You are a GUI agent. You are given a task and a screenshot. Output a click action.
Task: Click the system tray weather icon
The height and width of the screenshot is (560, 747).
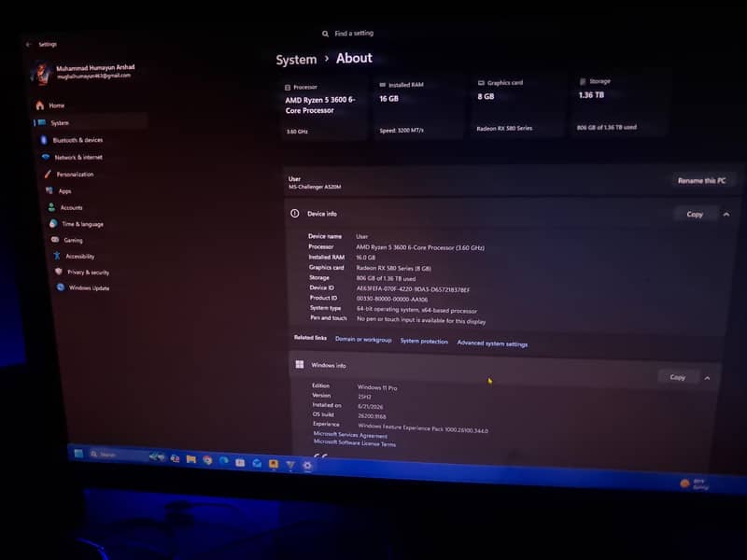(x=684, y=483)
